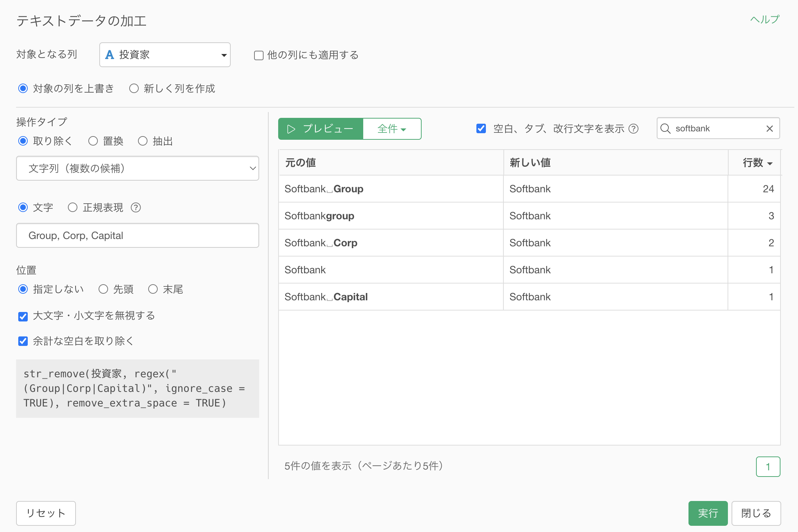Select 指定しない position option

click(x=23, y=289)
